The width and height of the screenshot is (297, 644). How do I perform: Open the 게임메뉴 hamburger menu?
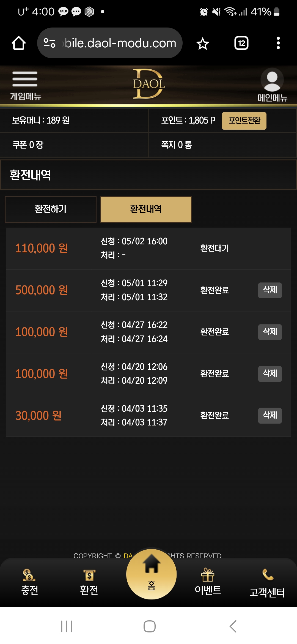25,85
